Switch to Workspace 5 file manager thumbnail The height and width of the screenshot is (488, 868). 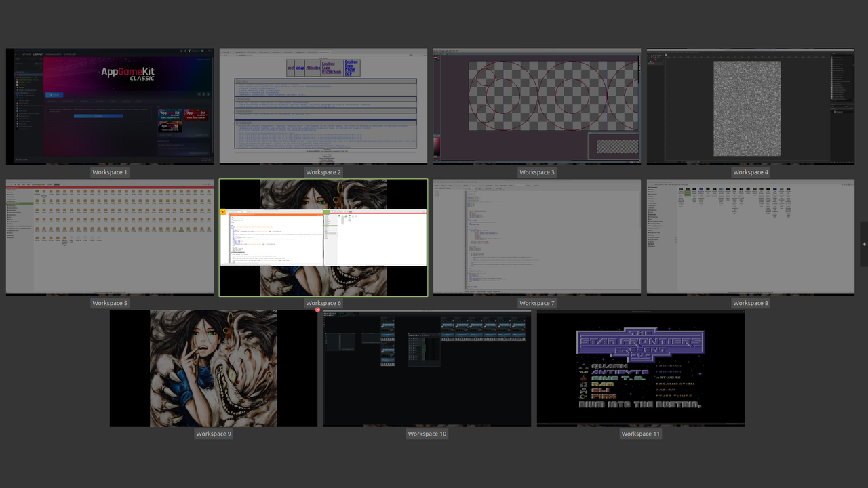(x=110, y=237)
